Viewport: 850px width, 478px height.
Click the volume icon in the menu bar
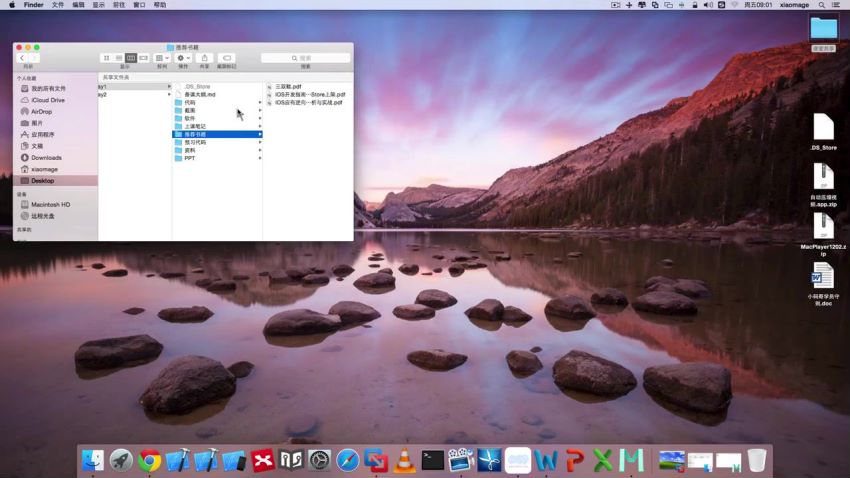pos(708,5)
